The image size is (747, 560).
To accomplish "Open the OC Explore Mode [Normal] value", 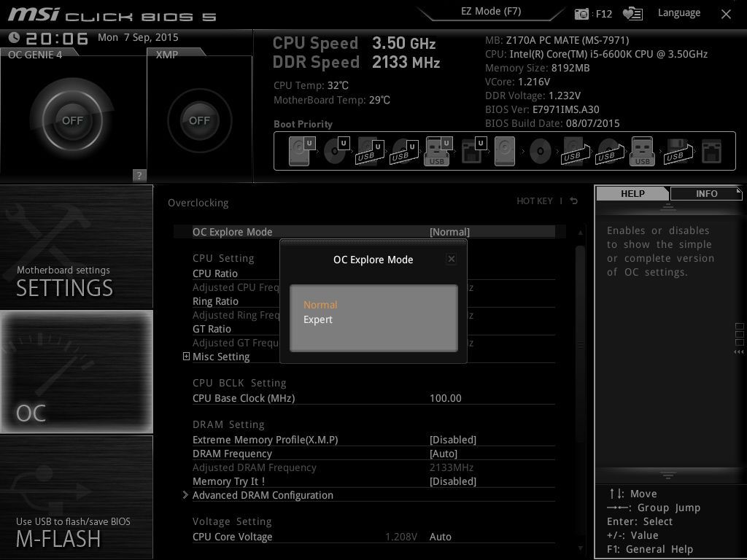I will click(449, 232).
